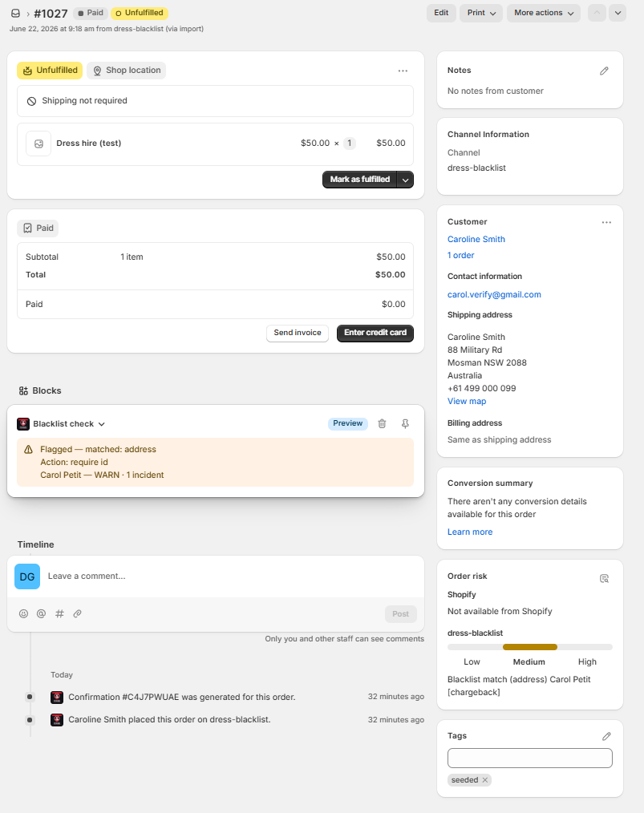
Task: Insert emoji in timeline comment
Action: [23, 614]
